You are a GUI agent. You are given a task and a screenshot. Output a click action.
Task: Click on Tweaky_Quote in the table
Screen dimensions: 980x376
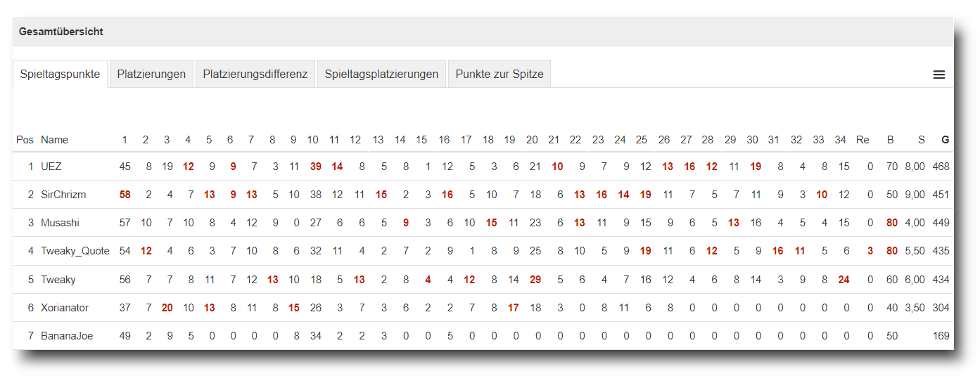[75, 251]
